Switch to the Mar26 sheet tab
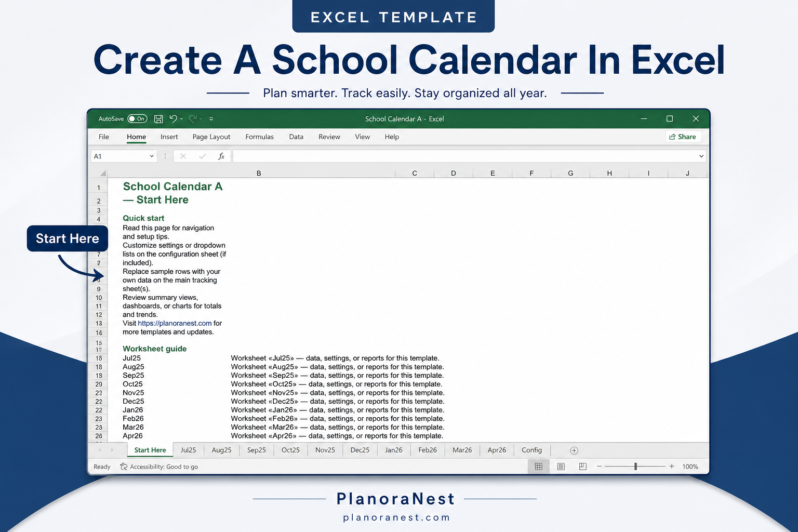 (462, 450)
